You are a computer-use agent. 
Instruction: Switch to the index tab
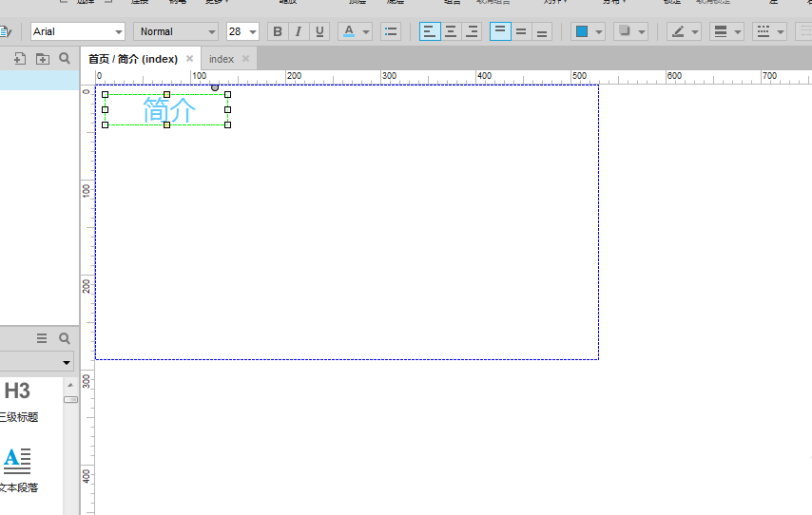222,59
